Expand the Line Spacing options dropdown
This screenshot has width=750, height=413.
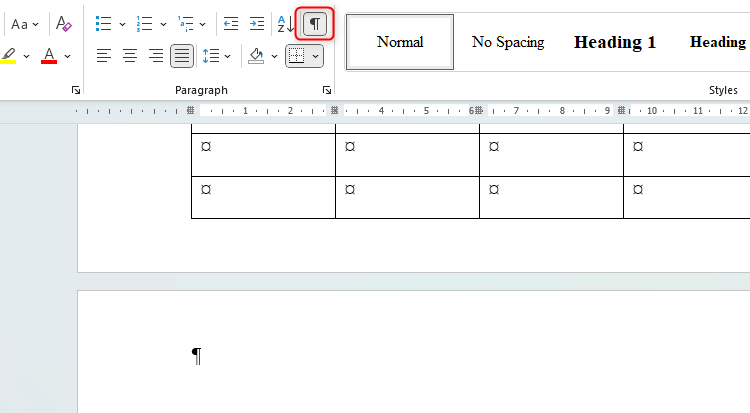tap(228, 56)
